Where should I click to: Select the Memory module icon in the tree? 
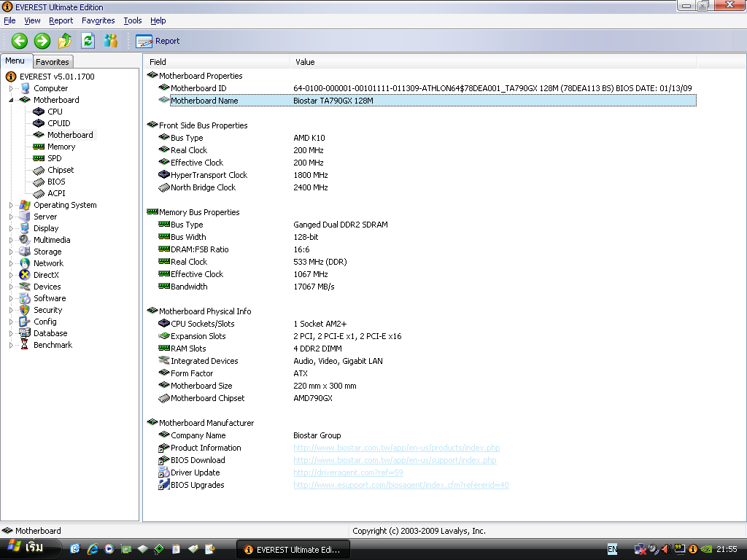tap(39, 147)
